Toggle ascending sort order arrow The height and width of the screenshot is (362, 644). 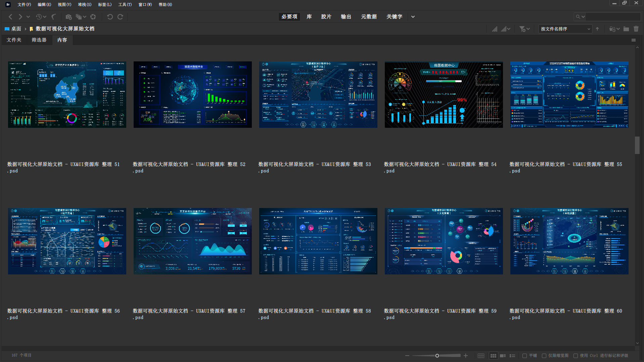[x=597, y=29]
